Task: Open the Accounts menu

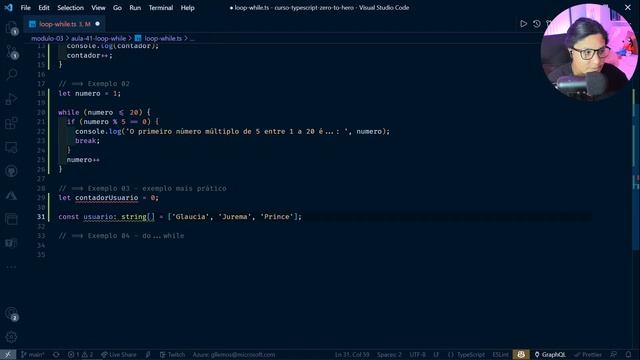Action: 11,313
